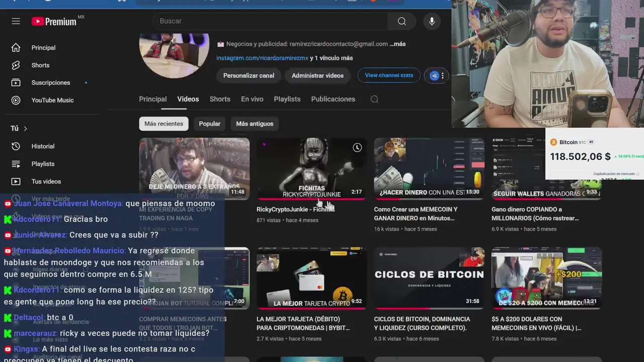The width and height of the screenshot is (644, 362).
Task: Open title 'Como Crear una MEMECOIN Y GANAR DINERO'
Action: (416, 214)
